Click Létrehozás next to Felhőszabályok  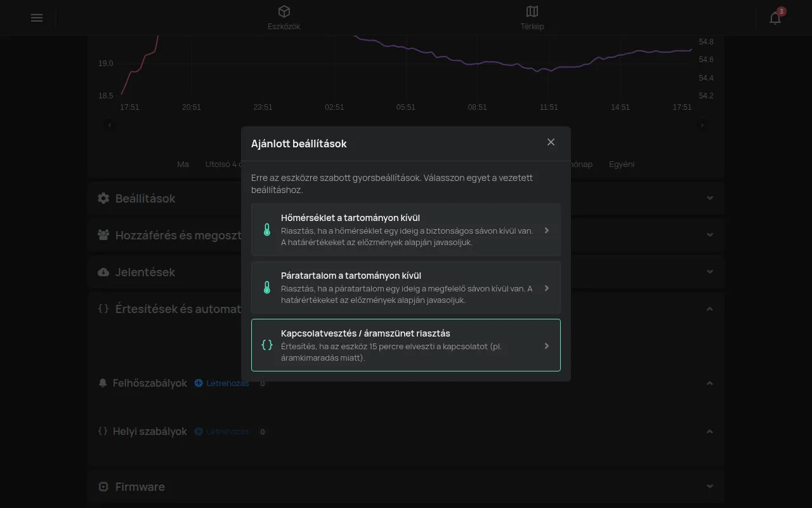(221, 384)
